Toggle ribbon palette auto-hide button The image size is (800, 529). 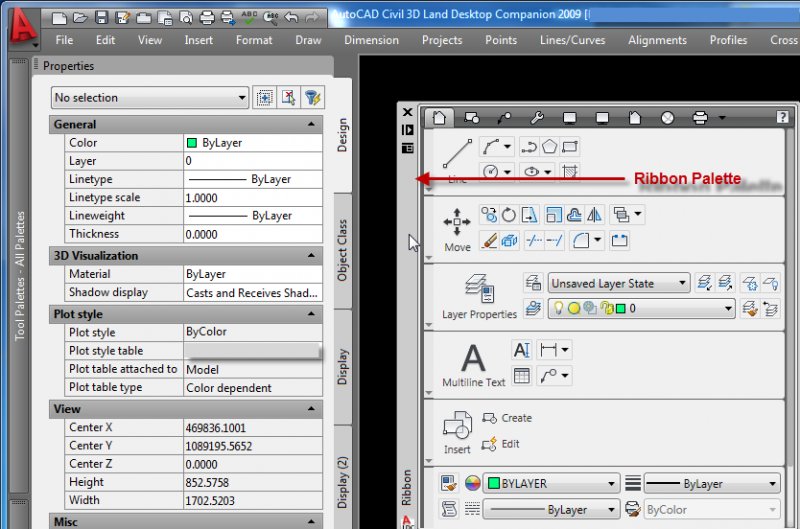pos(407,130)
